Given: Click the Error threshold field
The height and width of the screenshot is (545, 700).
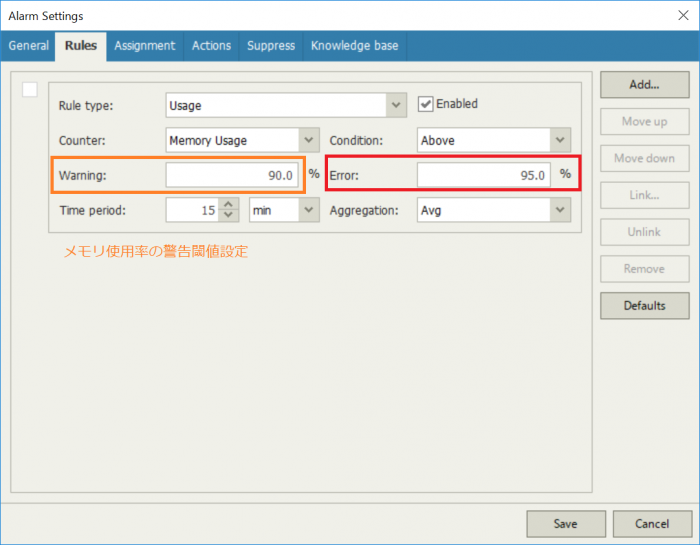Looking at the screenshot, I should (x=483, y=175).
